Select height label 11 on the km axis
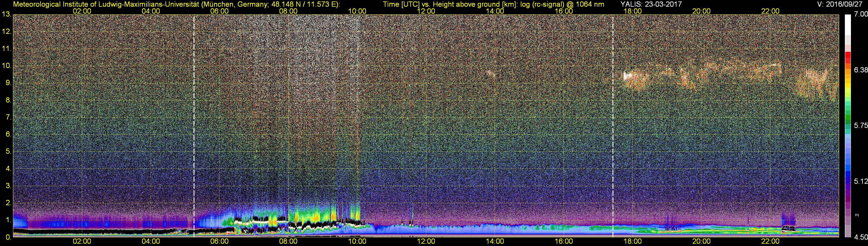 (x=6, y=49)
